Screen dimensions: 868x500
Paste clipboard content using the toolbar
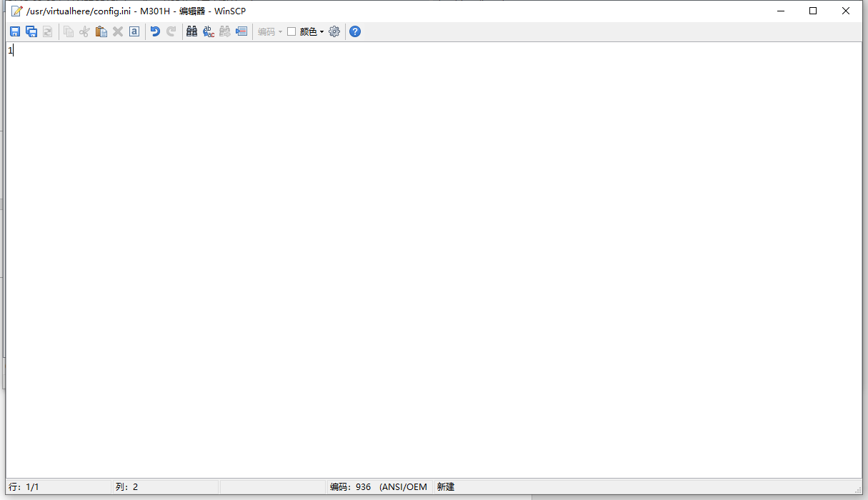(x=101, y=31)
